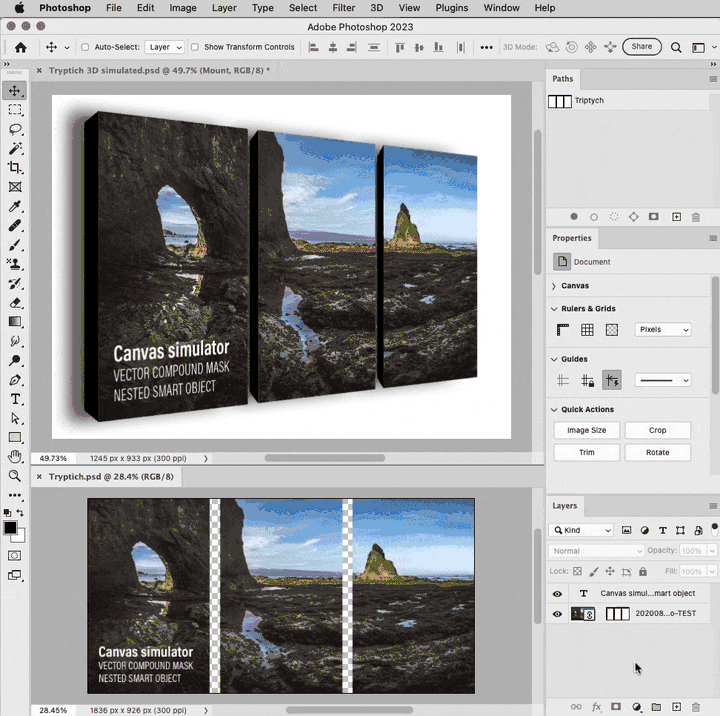The width and height of the screenshot is (720, 716).
Task: Open the Plugins menu
Action: pyautogui.click(x=452, y=8)
